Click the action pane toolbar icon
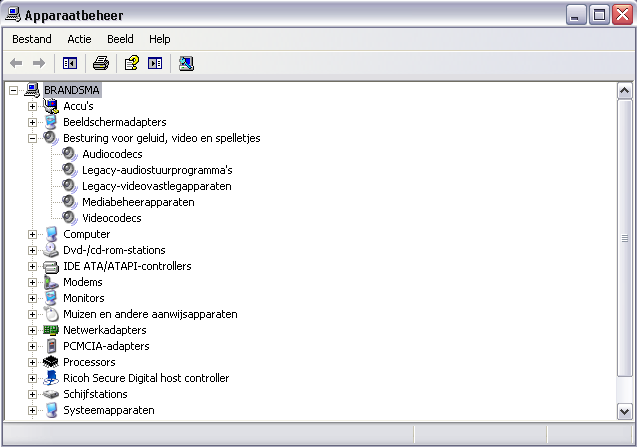Image resolution: width=637 pixels, height=447 pixels. (x=155, y=63)
